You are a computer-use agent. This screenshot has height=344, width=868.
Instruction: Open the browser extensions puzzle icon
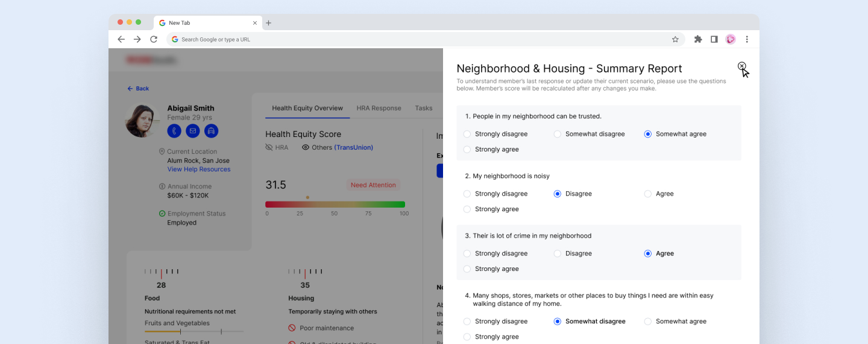point(698,39)
